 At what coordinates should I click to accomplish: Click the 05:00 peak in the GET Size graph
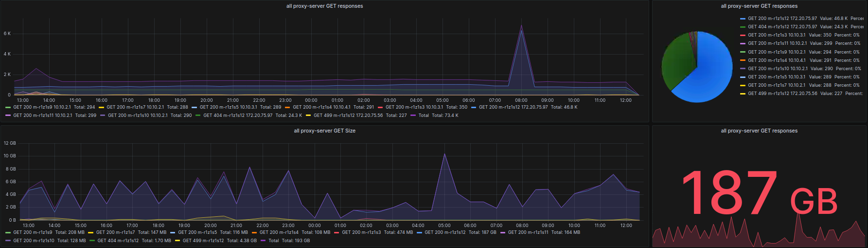pos(444,154)
